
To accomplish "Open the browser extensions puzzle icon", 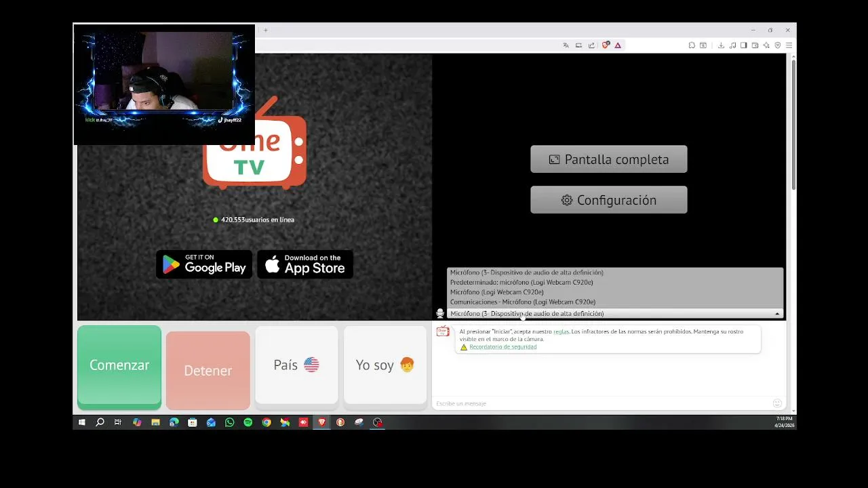I will [692, 45].
